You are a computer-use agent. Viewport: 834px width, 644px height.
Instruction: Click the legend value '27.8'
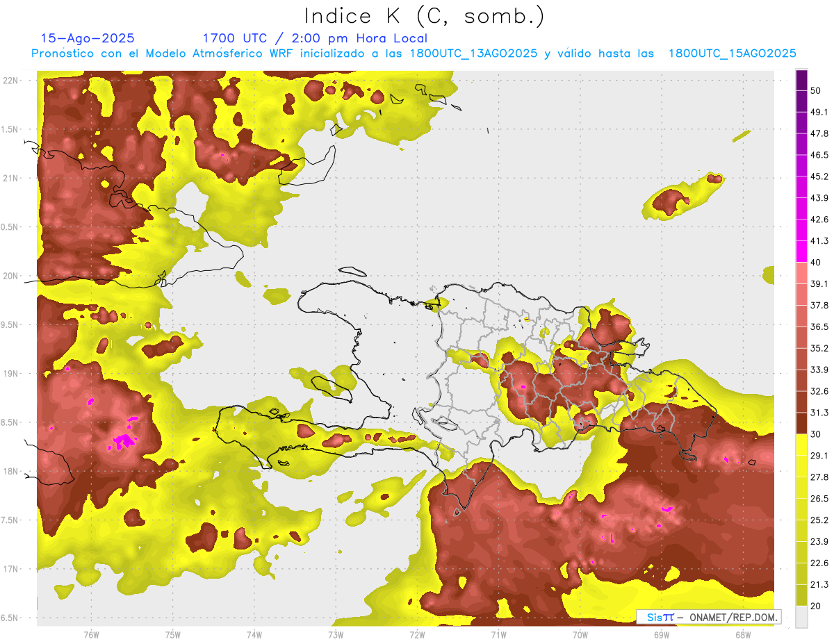(x=819, y=477)
